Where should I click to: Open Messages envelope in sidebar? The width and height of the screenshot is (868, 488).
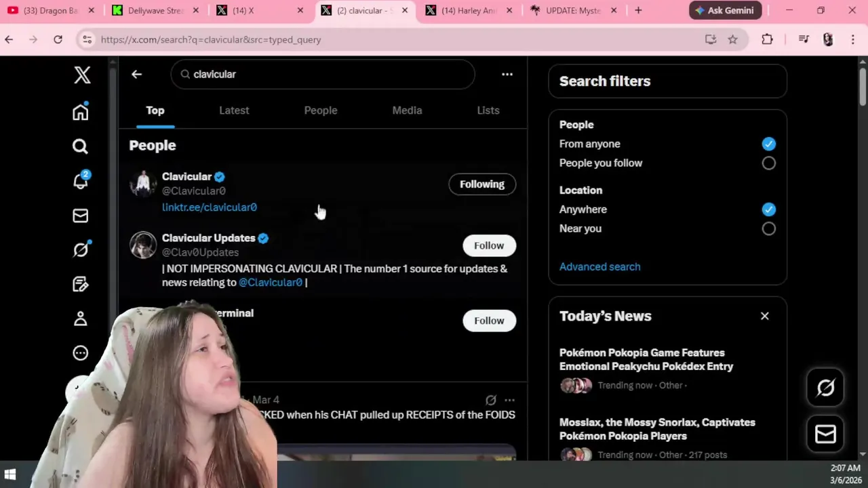tap(80, 216)
